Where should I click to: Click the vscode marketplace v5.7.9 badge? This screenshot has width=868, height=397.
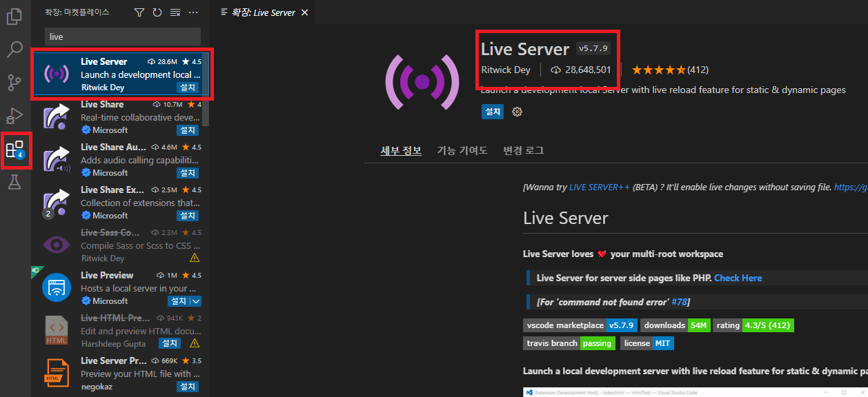580,325
